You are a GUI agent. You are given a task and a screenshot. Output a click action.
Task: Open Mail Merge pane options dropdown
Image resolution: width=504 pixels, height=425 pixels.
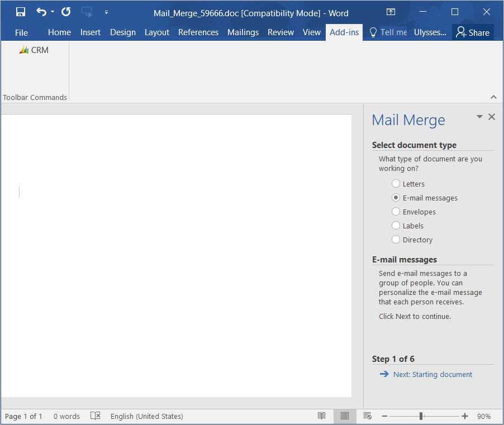479,117
